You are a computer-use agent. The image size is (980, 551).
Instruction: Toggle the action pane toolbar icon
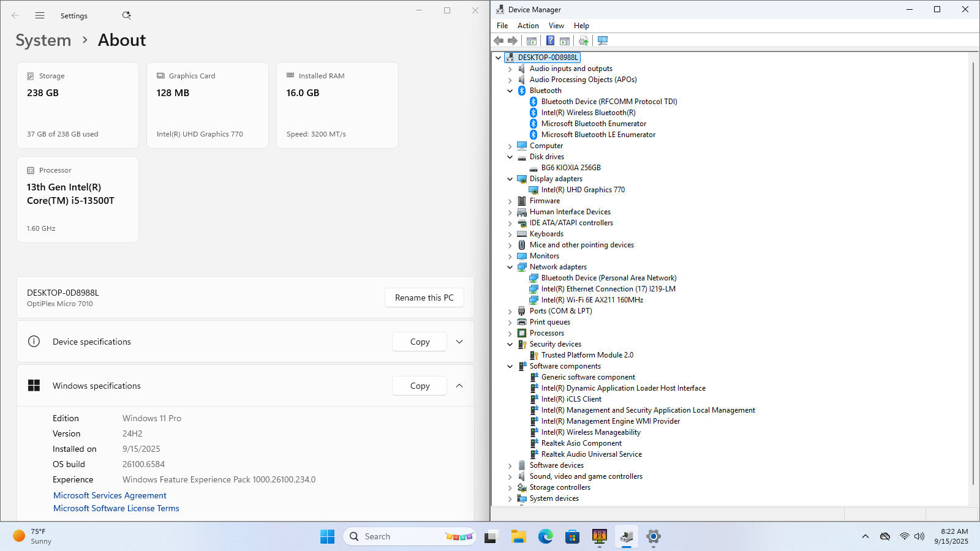[565, 40]
